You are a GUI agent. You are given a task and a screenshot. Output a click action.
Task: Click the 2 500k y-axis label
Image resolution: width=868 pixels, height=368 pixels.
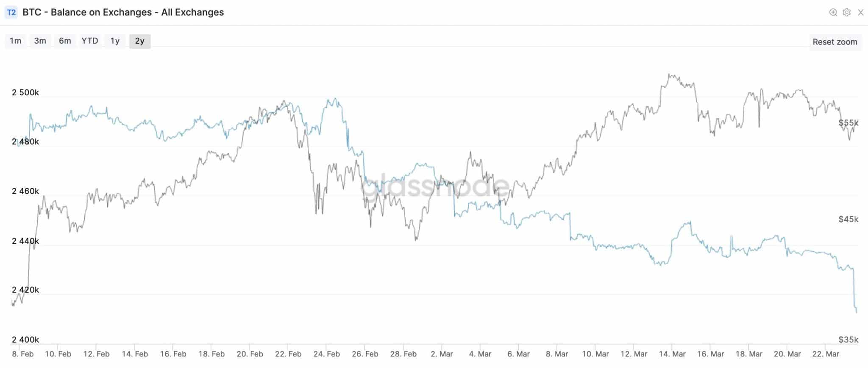(25, 93)
